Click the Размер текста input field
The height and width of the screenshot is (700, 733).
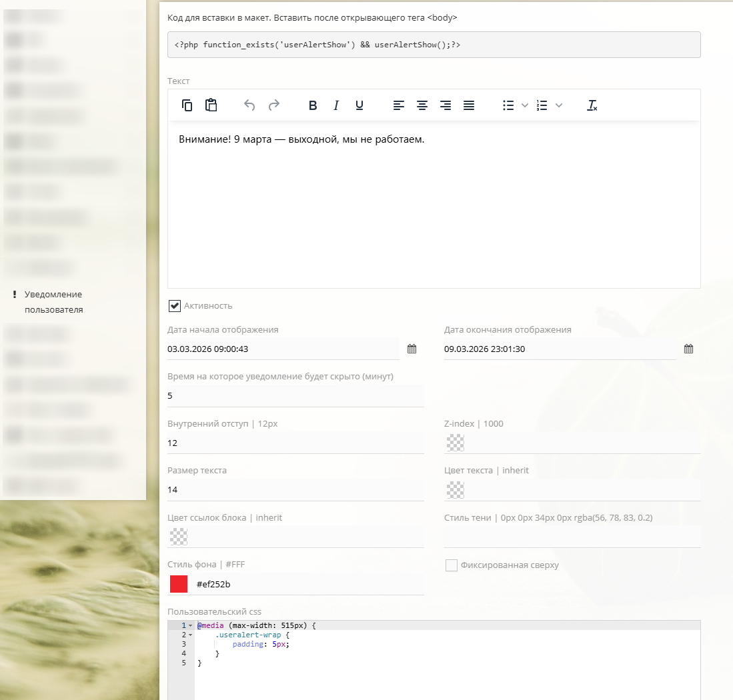point(295,490)
